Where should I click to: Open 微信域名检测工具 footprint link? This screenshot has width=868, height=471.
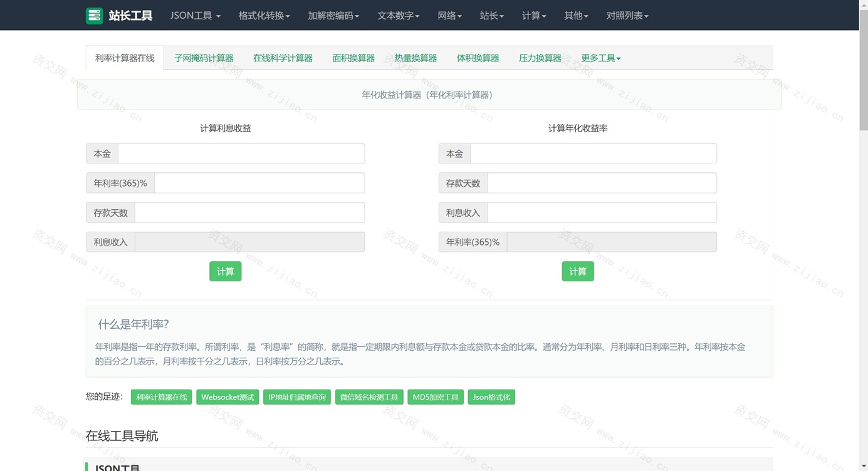(x=369, y=397)
